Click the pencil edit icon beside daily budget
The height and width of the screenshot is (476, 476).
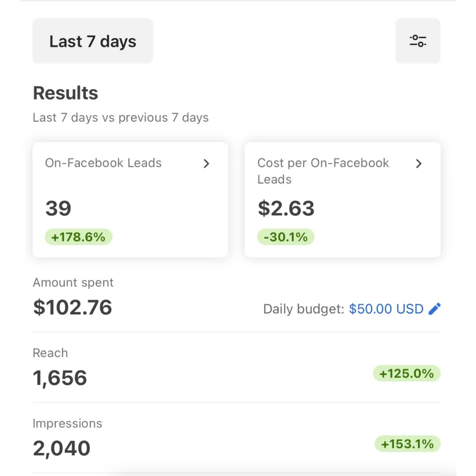(x=435, y=309)
